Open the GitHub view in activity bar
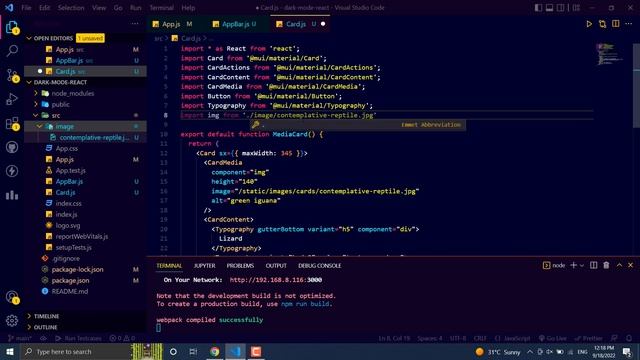Viewport: 640px width, 360px height. click(12, 147)
